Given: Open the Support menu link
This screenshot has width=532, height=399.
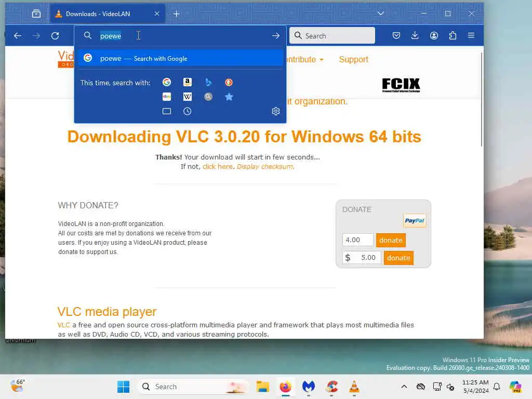Looking at the screenshot, I should [x=353, y=60].
